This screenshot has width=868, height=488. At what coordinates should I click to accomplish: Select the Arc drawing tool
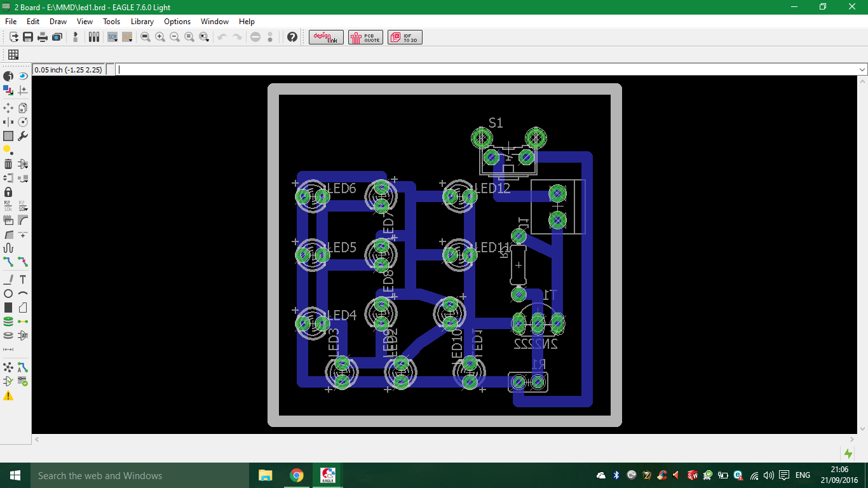click(x=23, y=294)
